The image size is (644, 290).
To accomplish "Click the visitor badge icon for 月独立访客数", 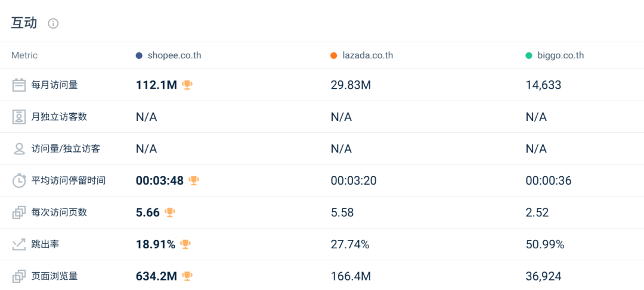I will point(19,117).
